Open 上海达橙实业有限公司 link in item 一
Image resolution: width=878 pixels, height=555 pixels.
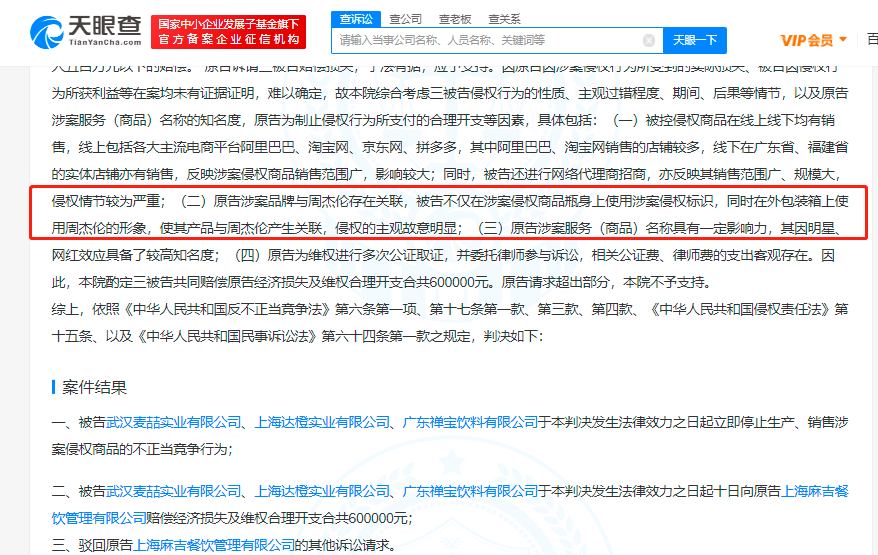322,422
